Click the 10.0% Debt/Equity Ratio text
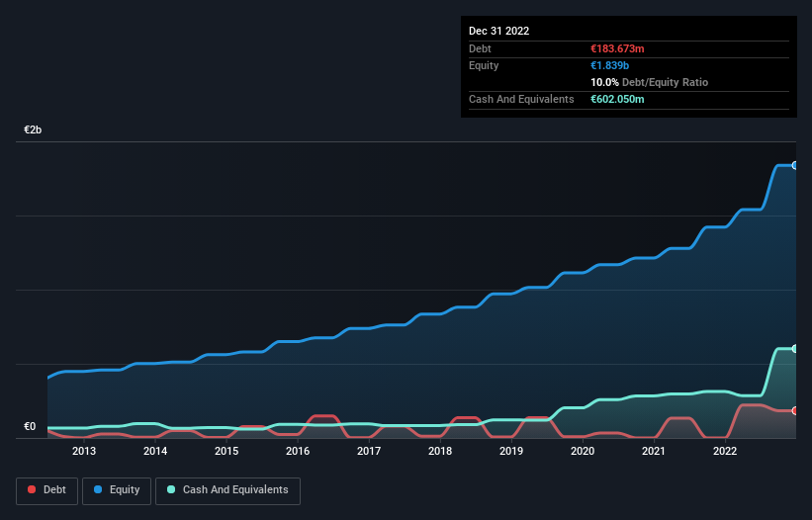Image resolution: width=812 pixels, height=520 pixels. tap(649, 82)
